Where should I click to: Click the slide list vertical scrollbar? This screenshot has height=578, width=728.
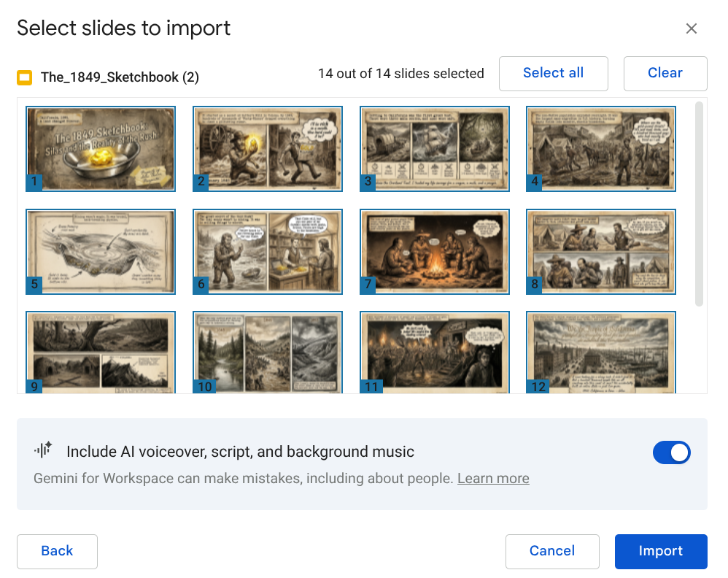point(699,204)
